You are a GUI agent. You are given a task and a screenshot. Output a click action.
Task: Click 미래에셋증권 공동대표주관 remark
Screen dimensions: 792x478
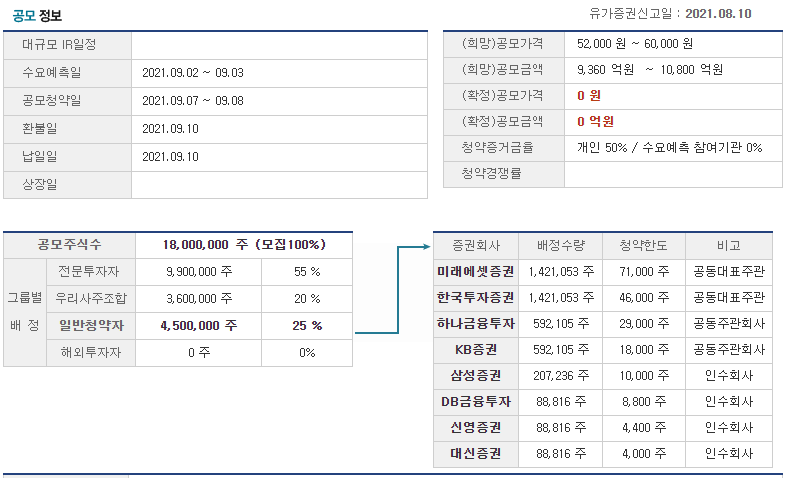729,272
